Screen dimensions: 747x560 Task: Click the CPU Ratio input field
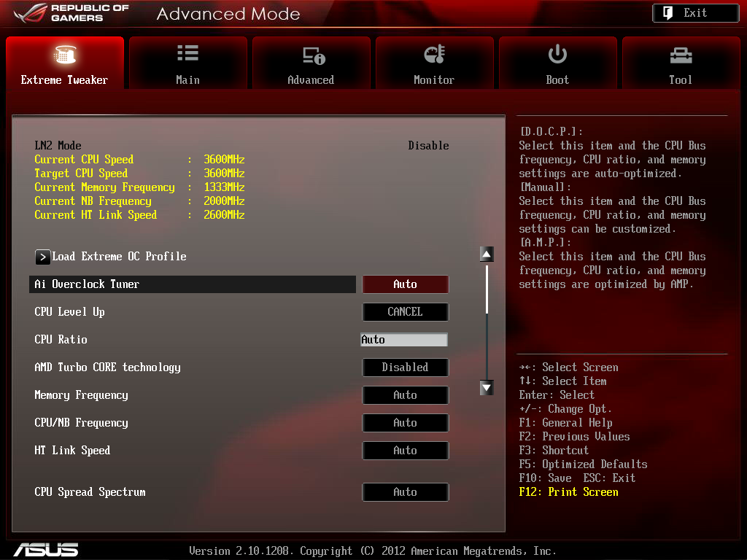pyautogui.click(x=404, y=340)
